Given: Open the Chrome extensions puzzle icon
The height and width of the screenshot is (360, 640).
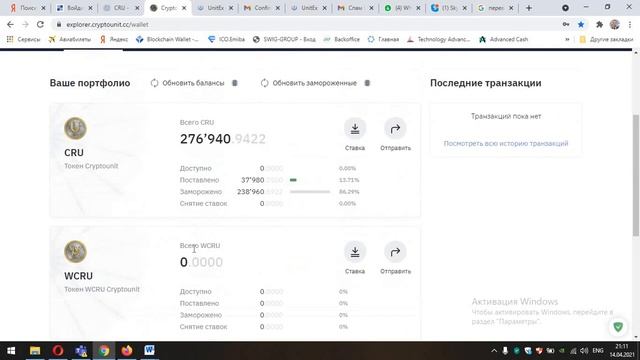Looking at the screenshot, I should coord(599,24).
